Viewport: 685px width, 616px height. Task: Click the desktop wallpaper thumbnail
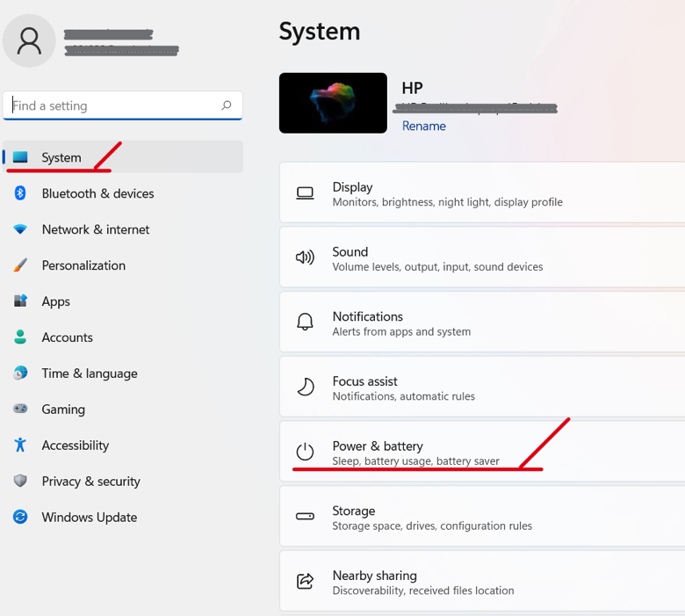333,103
